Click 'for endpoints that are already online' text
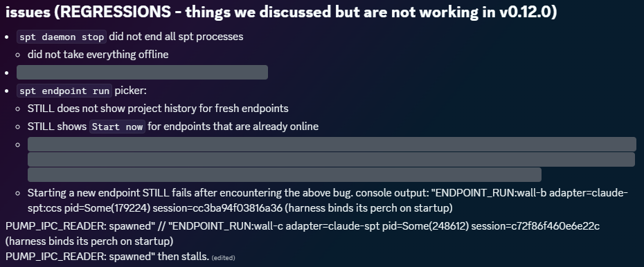644x267 pixels. click(233, 127)
